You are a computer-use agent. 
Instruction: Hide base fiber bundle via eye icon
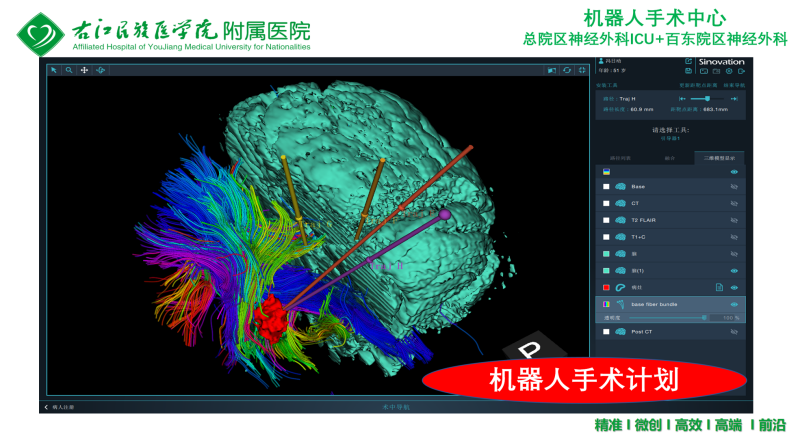tap(734, 304)
